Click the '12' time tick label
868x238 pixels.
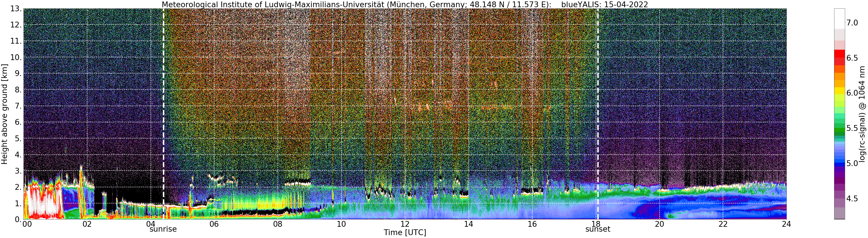[x=405, y=224]
